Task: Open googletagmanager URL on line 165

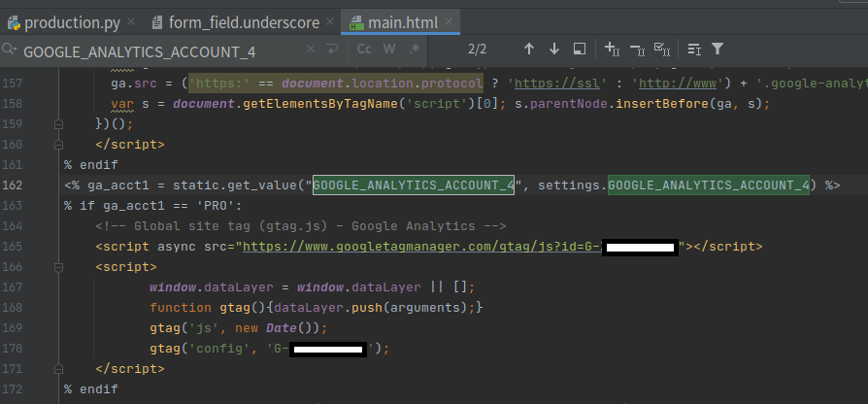Action: 421,247
